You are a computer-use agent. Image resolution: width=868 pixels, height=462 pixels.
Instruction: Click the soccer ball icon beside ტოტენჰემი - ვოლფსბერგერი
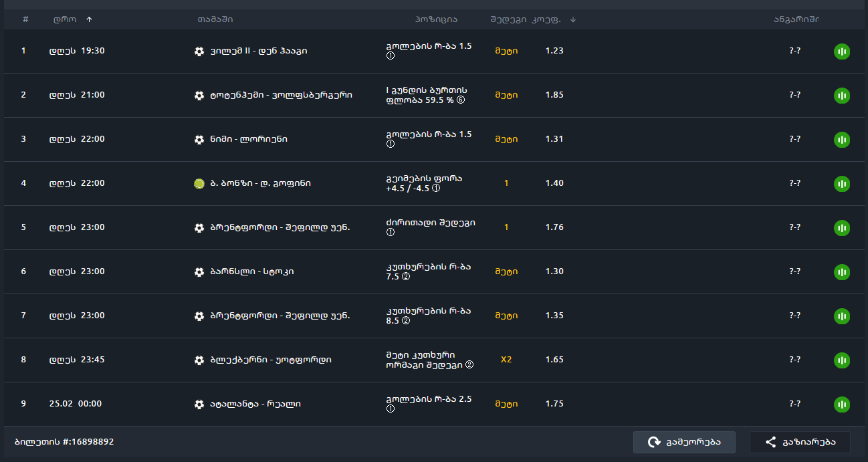199,95
